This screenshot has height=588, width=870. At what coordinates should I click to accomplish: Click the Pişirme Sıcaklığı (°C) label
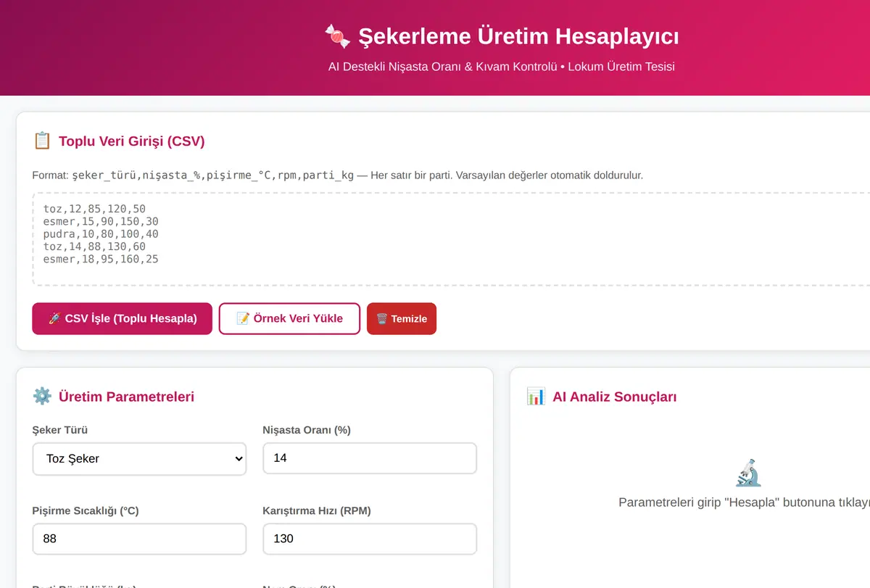coord(86,510)
